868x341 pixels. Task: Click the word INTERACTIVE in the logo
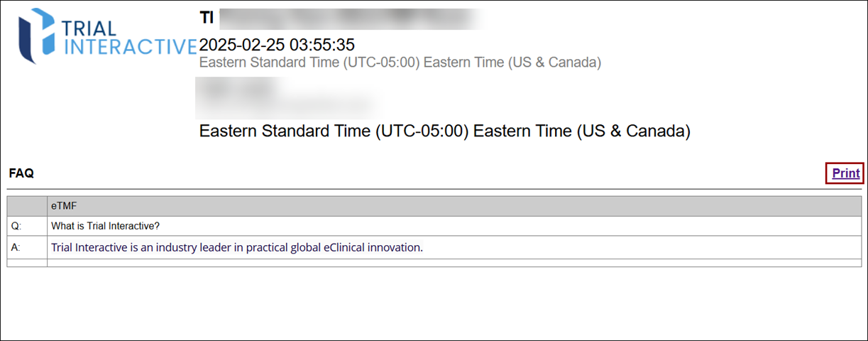pyautogui.click(x=129, y=48)
